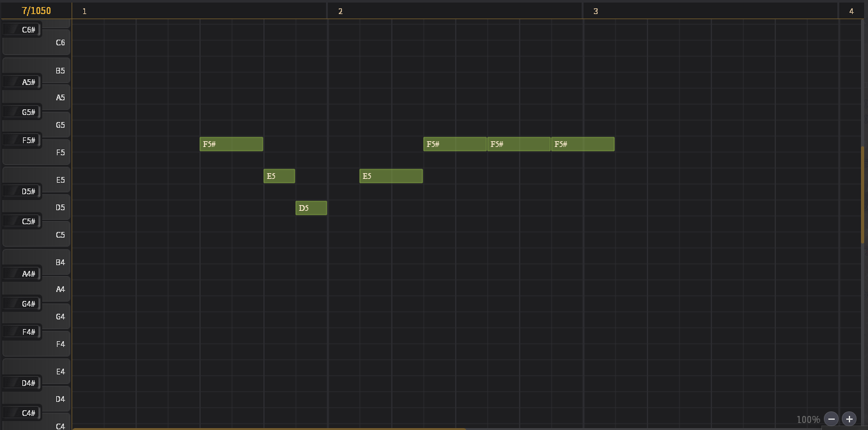Viewport: 868px width, 430px height.
Task: Select the F5# note crossing into bar 3
Action: pyautogui.click(x=582, y=144)
